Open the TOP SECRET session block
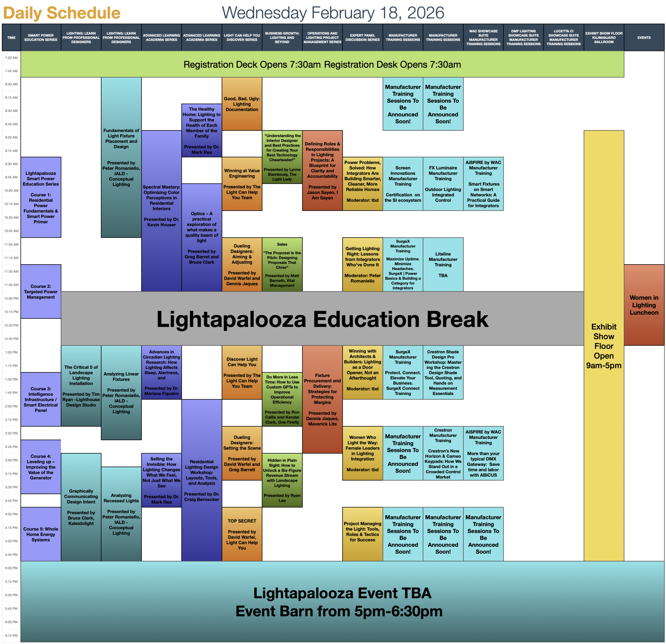Image resolution: width=666 pixels, height=644 pixels. tap(242, 534)
